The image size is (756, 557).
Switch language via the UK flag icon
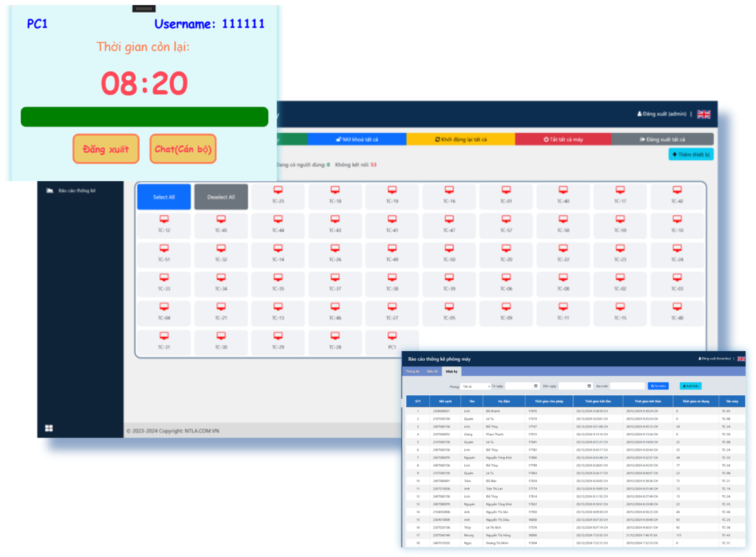coord(704,114)
